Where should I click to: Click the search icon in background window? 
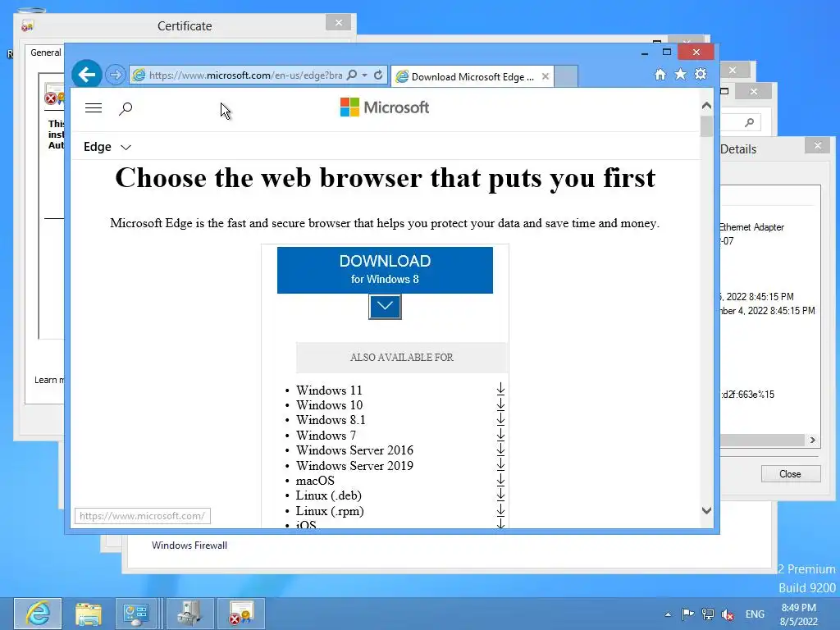point(750,123)
